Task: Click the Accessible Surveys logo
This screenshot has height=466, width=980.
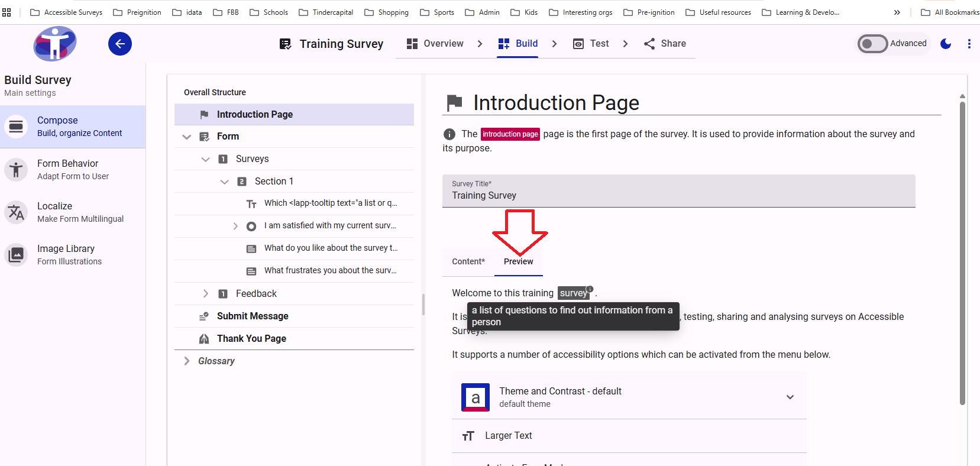Action: (55, 44)
